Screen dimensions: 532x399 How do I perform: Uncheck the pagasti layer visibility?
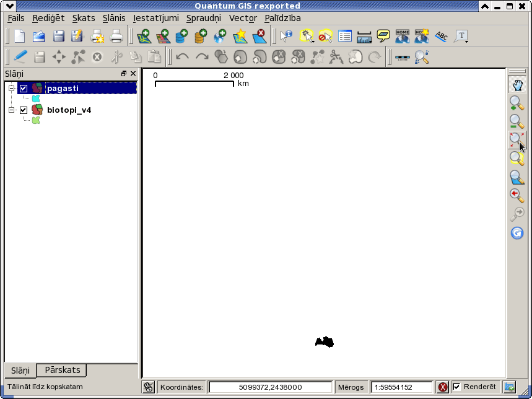[24, 89]
